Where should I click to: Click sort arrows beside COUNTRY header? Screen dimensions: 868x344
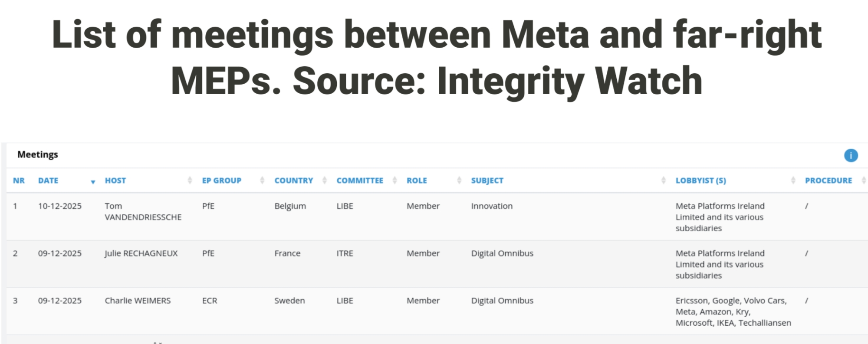click(x=325, y=180)
